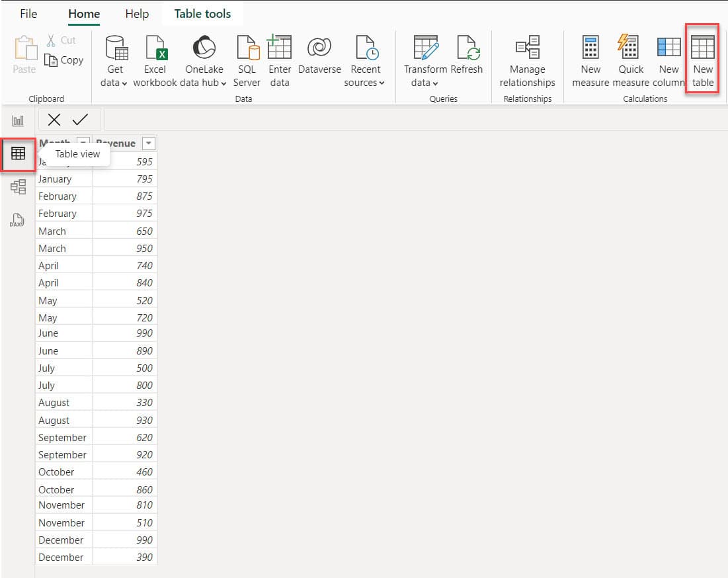Open the Revenue column filter dropdown
Viewport: 728px width, 578px height.
(149, 144)
